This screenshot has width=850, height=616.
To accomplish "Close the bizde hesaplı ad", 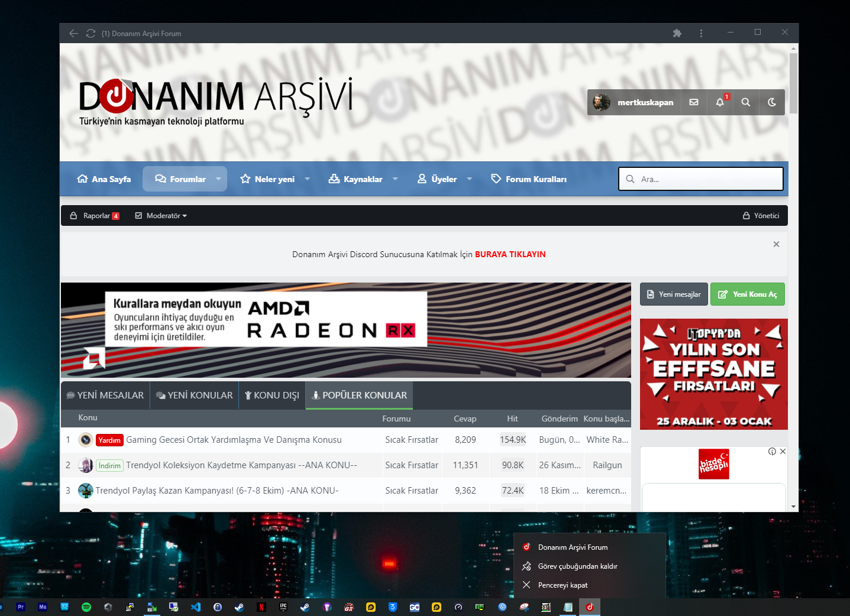I will (783, 452).
